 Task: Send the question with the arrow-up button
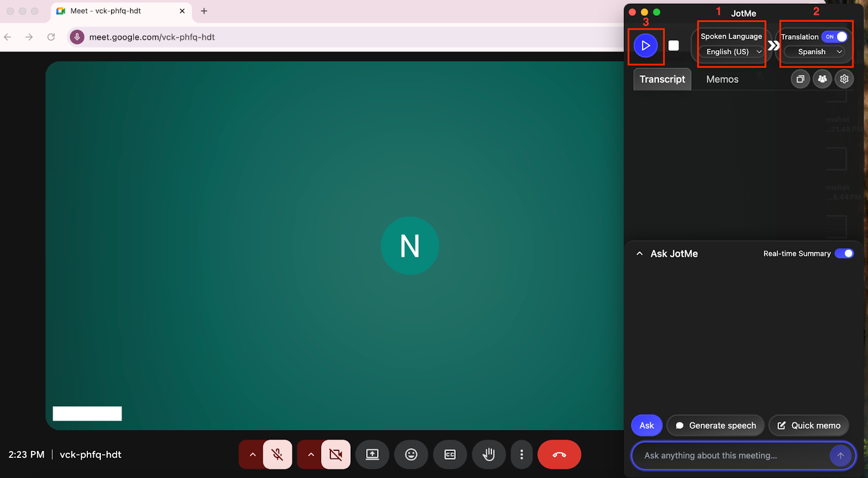pyautogui.click(x=840, y=456)
